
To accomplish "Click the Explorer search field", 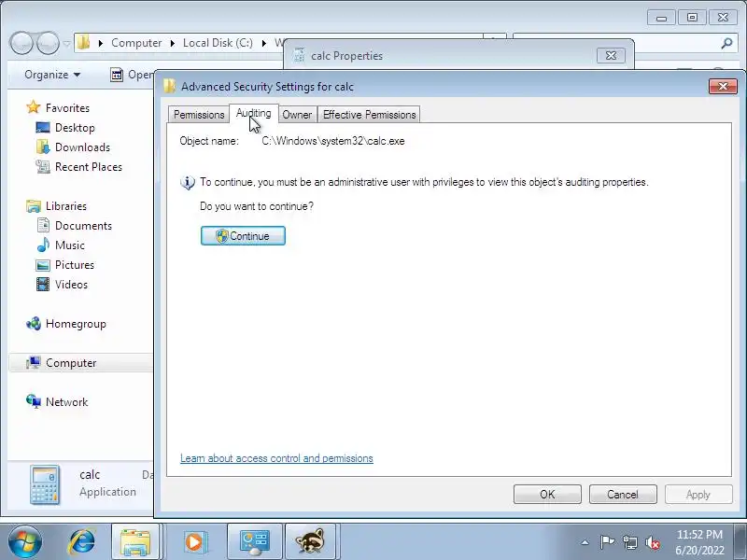I will pyautogui.click(x=624, y=43).
